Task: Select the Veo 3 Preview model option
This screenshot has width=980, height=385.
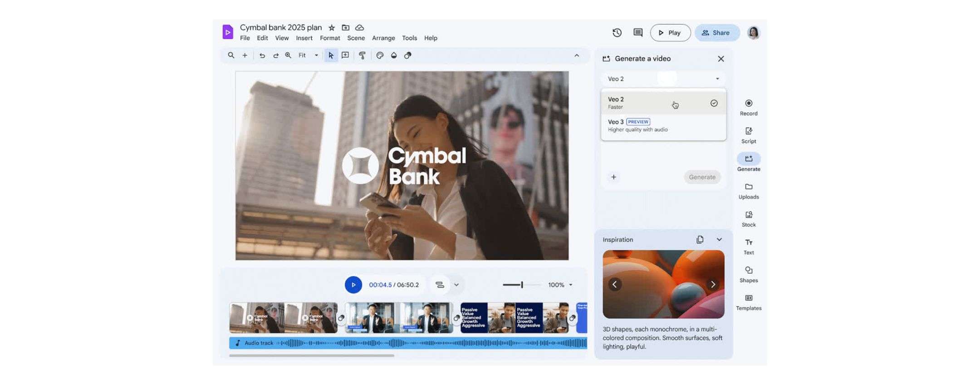Action: click(x=663, y=126)
